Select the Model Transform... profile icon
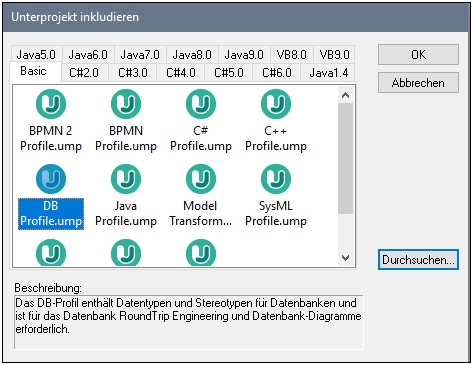 click(201, 179)
